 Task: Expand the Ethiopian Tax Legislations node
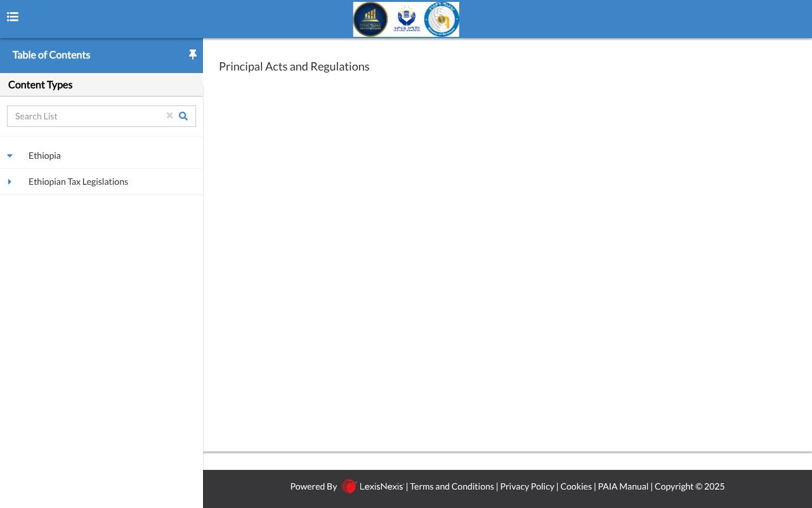point(10,182)
